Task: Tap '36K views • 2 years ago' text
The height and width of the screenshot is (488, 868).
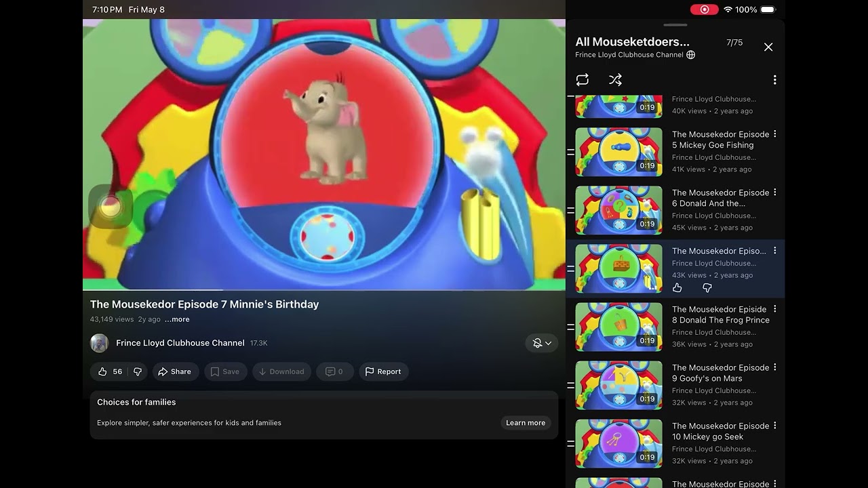Action: [711, 344]
